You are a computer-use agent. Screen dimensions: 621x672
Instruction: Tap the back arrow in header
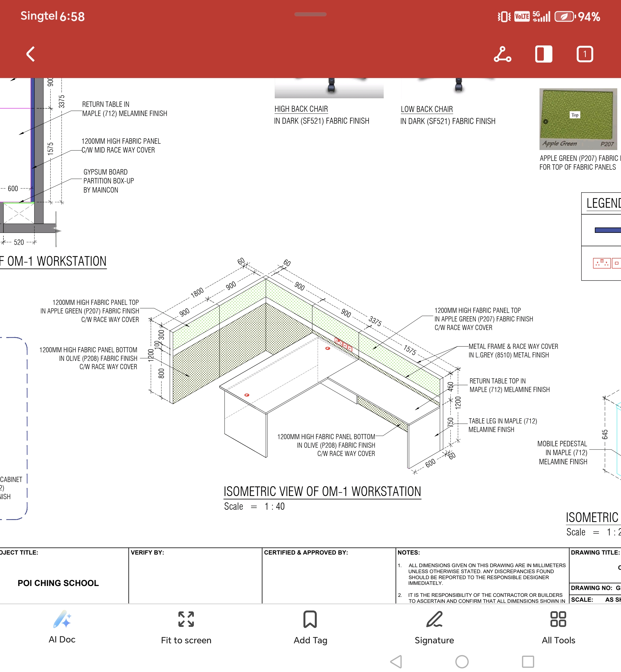[x=31, y=54]
